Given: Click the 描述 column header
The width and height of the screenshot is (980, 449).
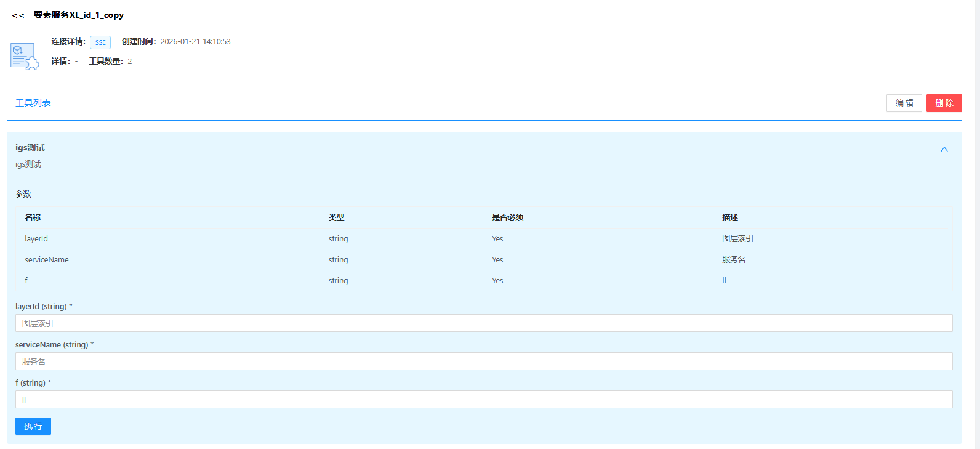Looking at the screenshot, I should click(730, 217).
